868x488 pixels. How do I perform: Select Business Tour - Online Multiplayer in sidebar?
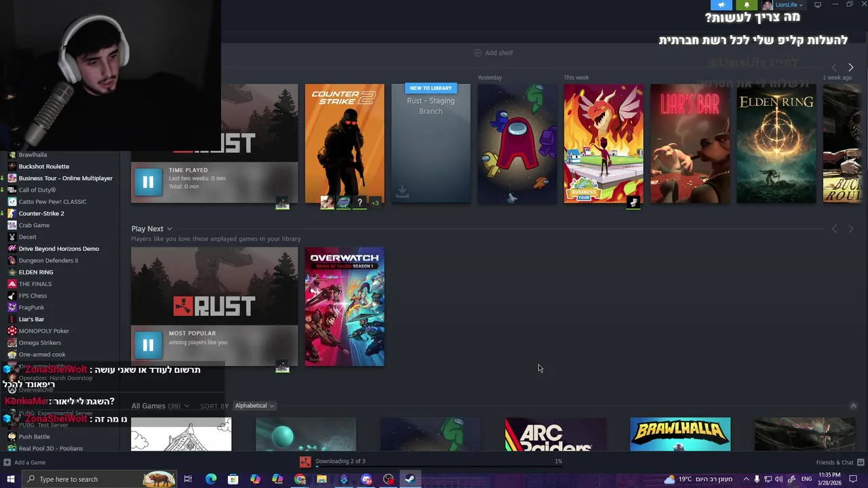[x=66, y=178]
